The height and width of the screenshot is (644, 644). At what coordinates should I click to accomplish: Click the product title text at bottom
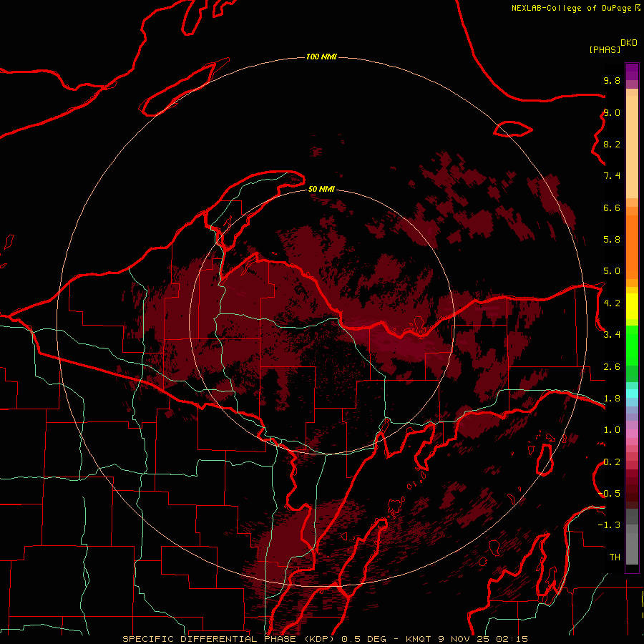[x=325, y=639]
